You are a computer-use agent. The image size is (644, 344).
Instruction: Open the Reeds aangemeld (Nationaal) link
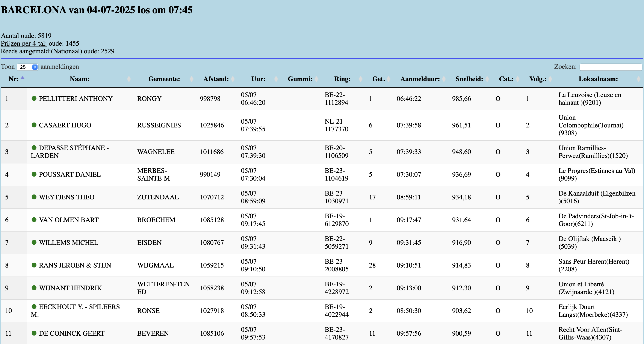(x=41, y=51)
